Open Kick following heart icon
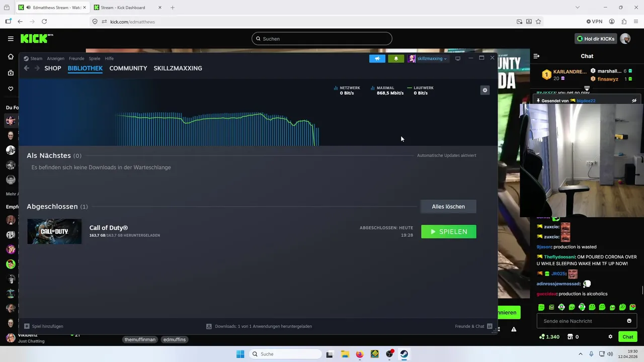The height and width of the screenshot is (362, 644). point(11,89)
